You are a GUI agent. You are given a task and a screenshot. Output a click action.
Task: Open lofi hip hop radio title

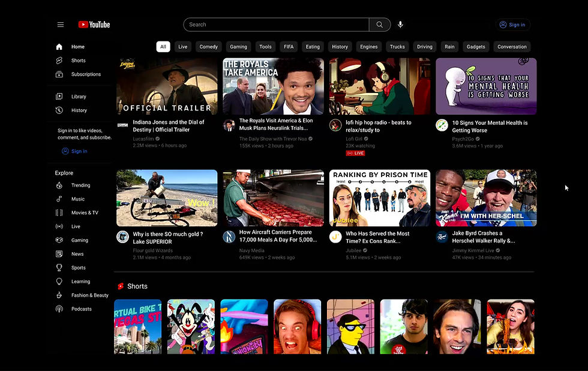coord(379,127)
